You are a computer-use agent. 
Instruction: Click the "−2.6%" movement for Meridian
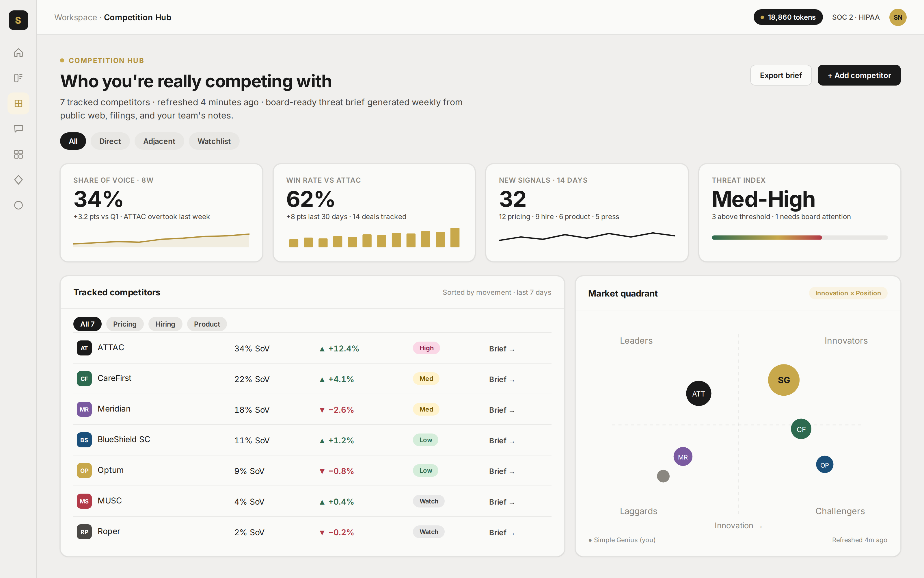point(336,410)
